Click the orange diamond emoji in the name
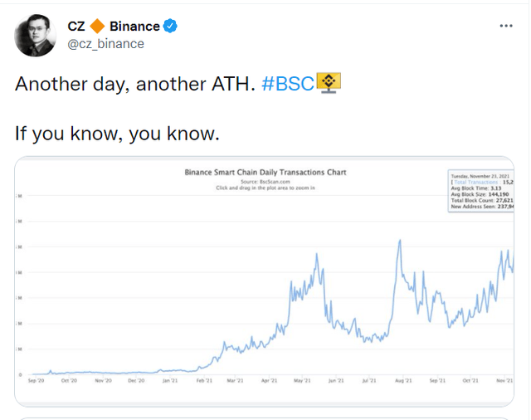The image size is (531, 420). [98, 27]
